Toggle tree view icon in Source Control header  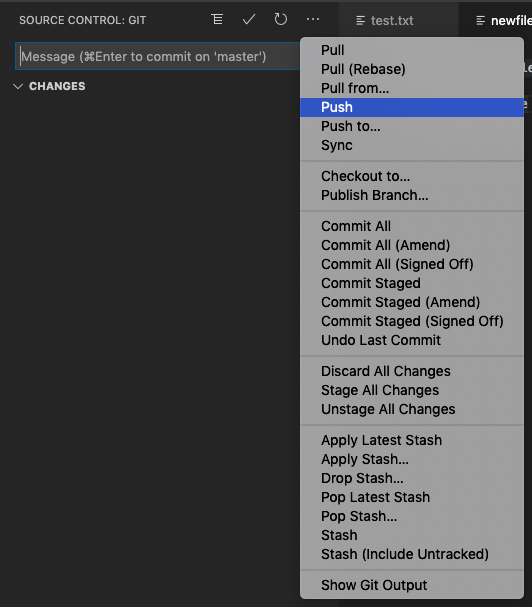[217, 19]
